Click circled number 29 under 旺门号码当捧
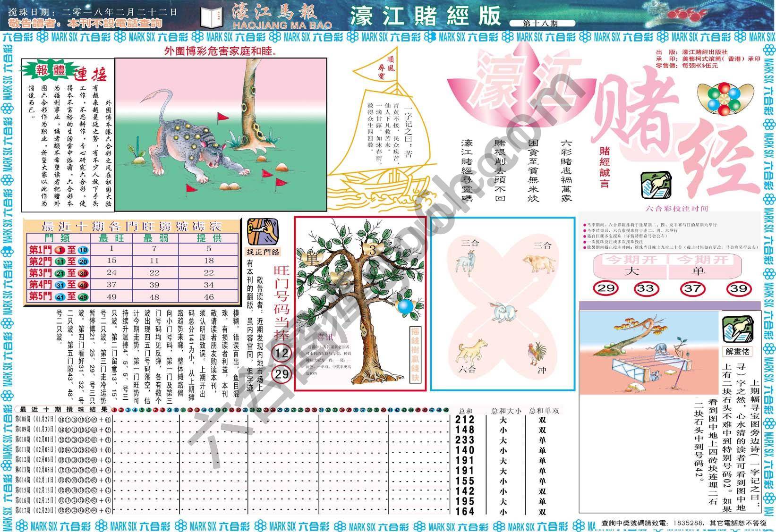Image resolution: width=776 pixels, height=532 pixels. [282, 374]
